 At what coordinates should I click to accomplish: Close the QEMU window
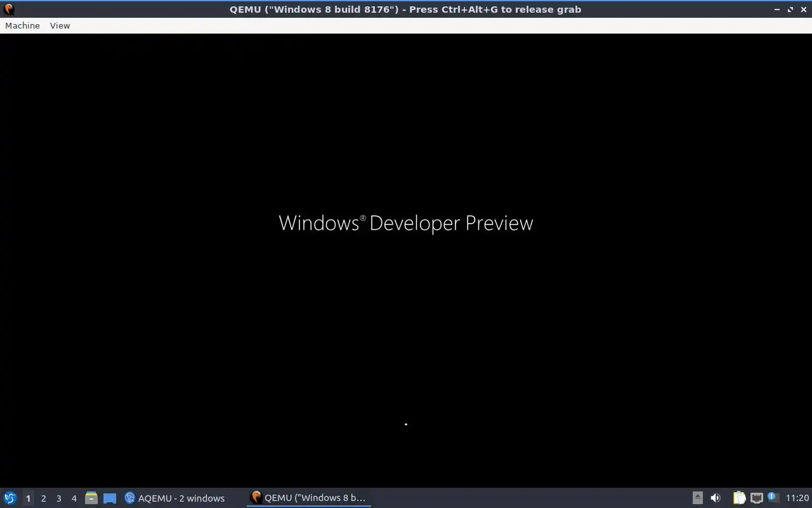803,10
